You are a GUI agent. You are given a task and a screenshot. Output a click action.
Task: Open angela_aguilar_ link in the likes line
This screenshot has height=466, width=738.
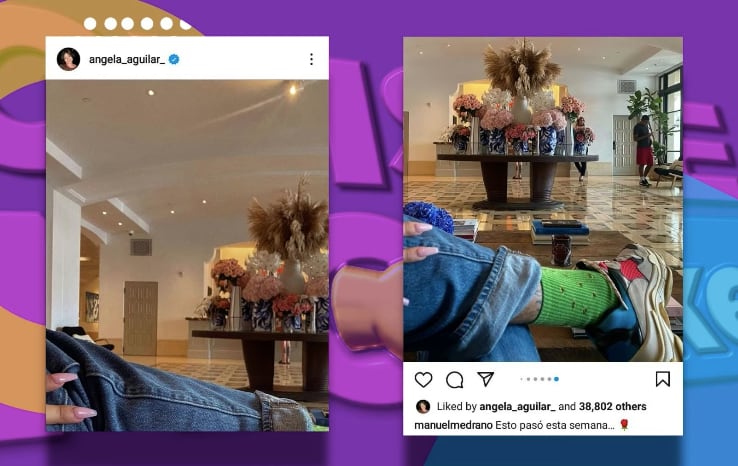(x=517, y=407)
